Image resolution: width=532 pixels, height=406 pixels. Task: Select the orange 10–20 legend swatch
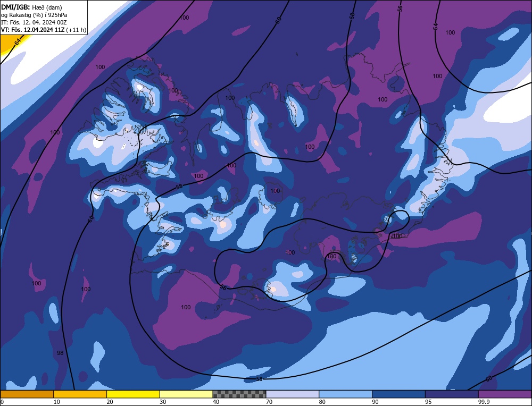pos(80,394)
